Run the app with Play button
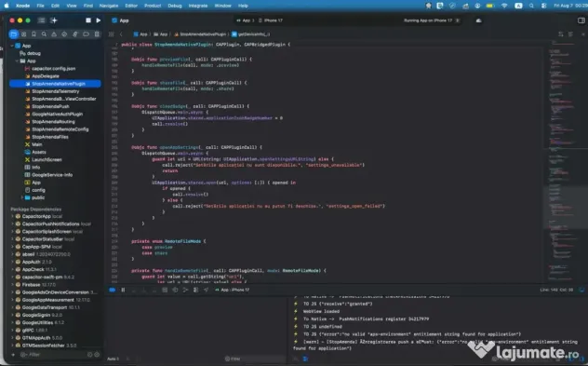Viewport: 588px width, 366px height. tap(99, 20)
